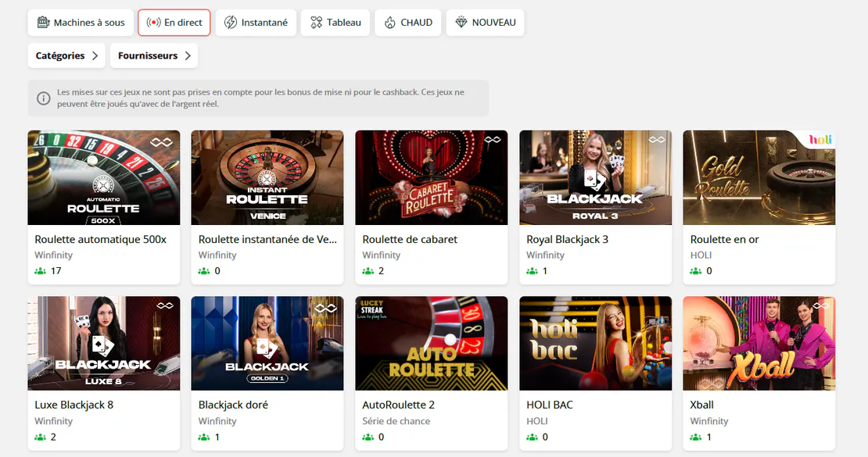The width and height of the screenshot is (868, 457).
Task: Click Winfinity provider under Roulette de cabaret
Action: [x=381, y=255]
